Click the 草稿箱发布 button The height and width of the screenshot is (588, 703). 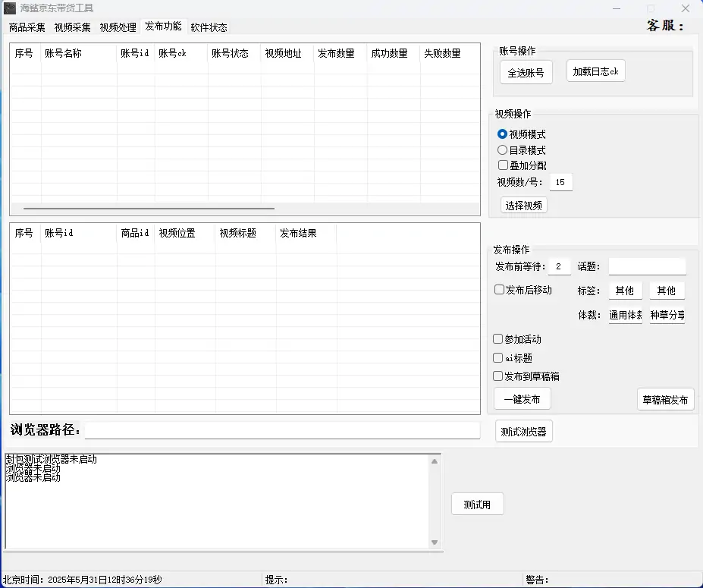pos(665,400)
